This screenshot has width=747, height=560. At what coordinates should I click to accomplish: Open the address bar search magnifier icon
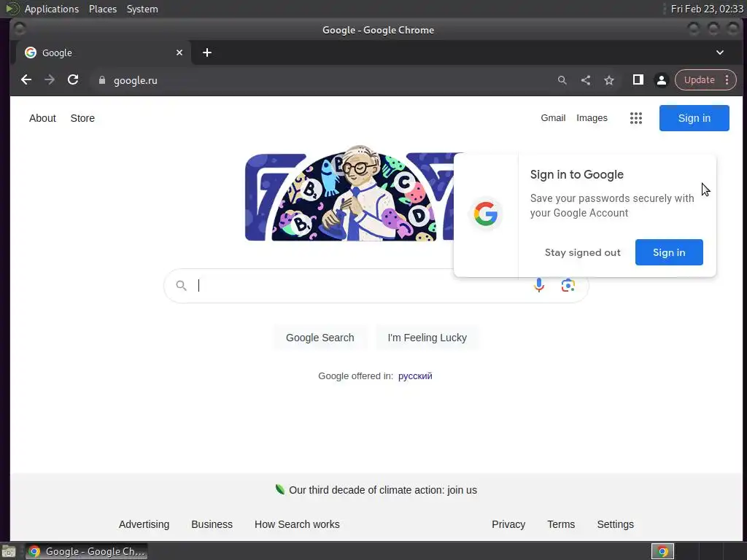562,80
